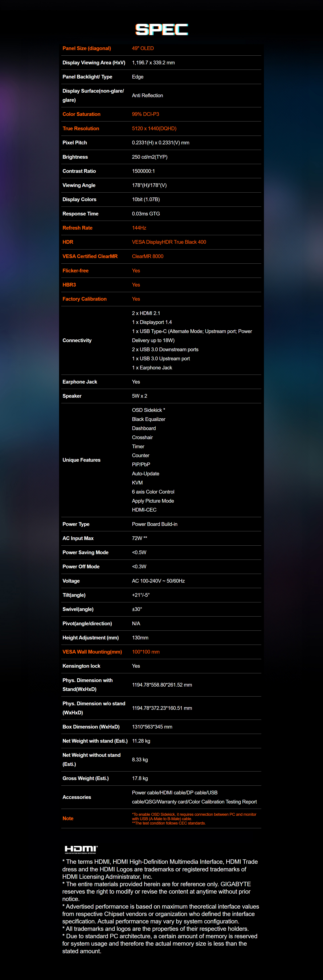The height and width of the screenshot is (980, 323).
Task: Select 'VESA DisplayHDR True Black 400' value
Action: pos(169,242)
